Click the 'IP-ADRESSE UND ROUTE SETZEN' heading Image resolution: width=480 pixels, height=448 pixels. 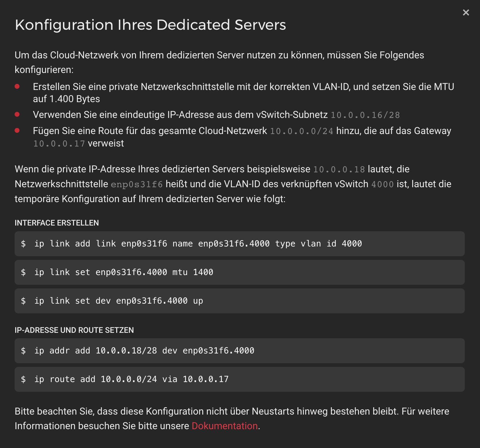tap(74, 330)
